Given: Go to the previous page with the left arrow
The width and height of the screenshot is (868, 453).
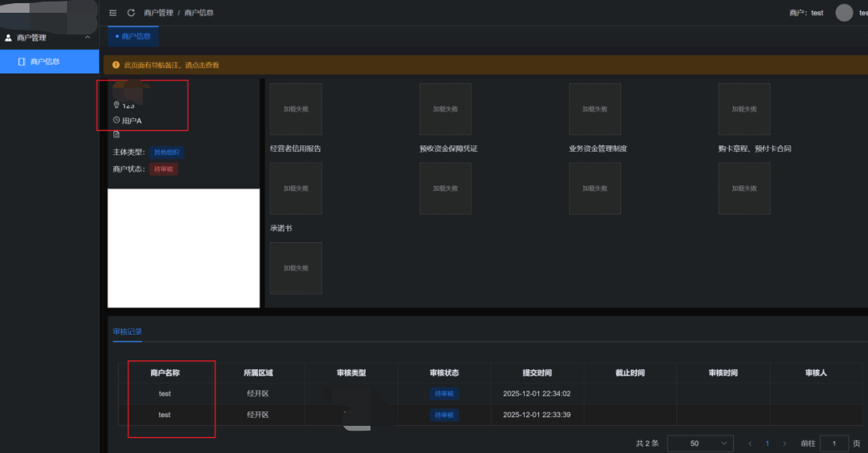Looking at the screenshot, I should tap(750, 443).
